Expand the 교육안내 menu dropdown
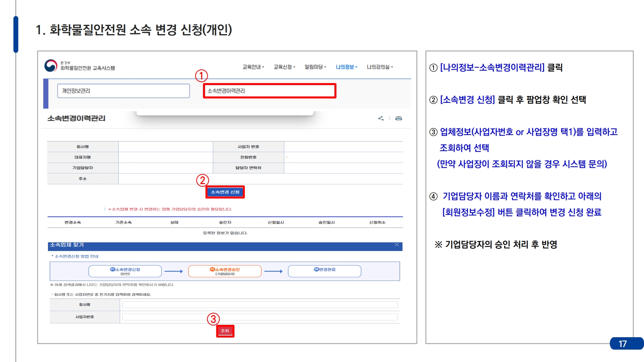Screen dimensions: 644x362 tap(253, 67)
